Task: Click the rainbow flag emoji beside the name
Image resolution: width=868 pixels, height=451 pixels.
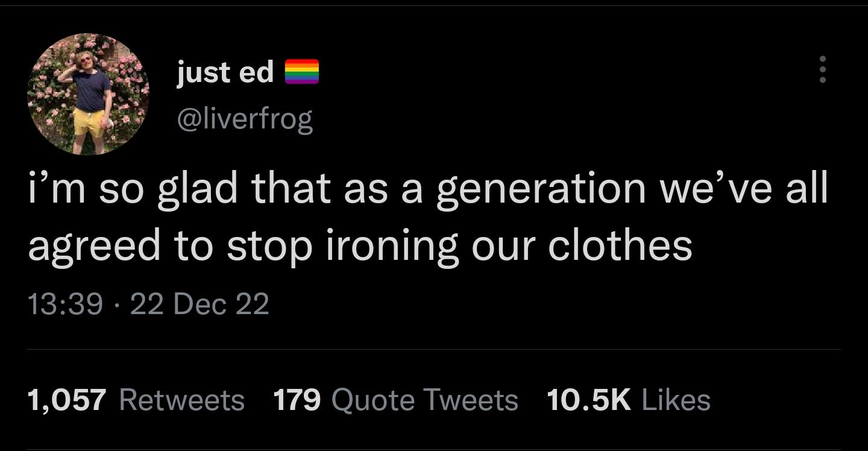Action: pyautogui.click(x=301, y=72)
